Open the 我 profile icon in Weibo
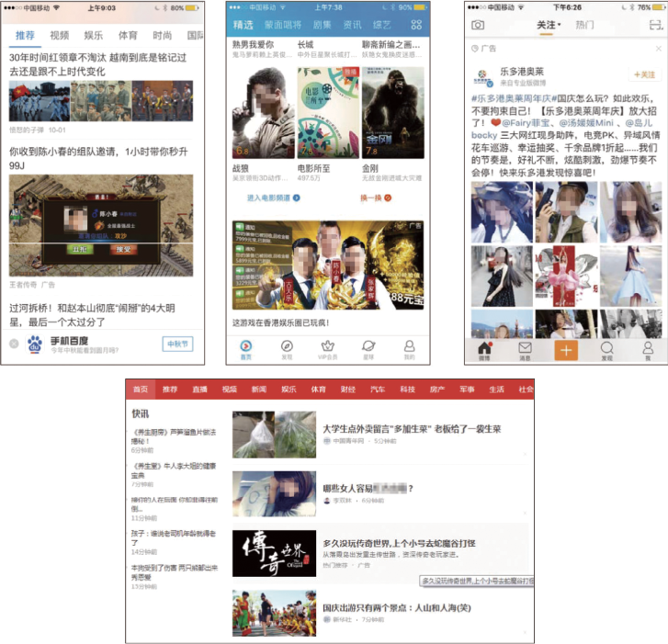The image size is (668, 644). pyautogui.click(x=648, y=351)
